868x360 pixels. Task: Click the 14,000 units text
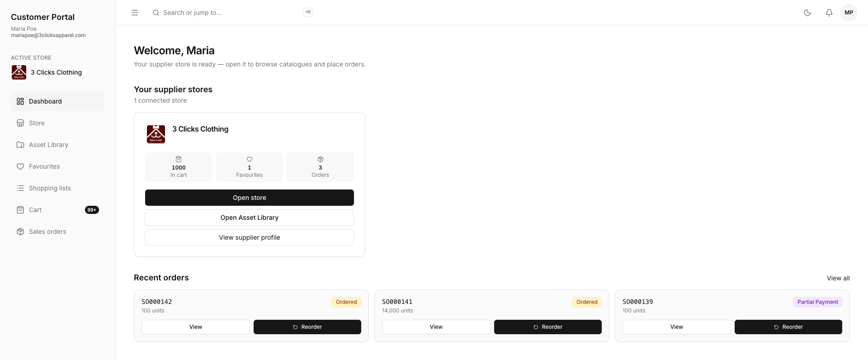click(x=397, y=311)
